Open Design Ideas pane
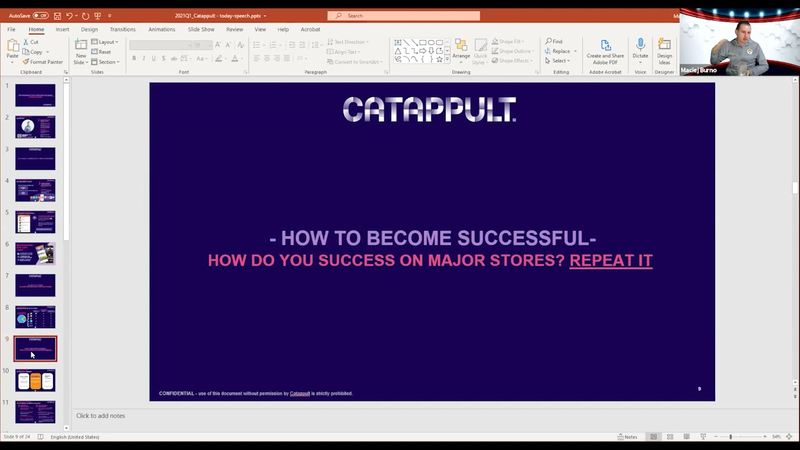Viewport: 800px width, 450px height. [x=664, y=51]
